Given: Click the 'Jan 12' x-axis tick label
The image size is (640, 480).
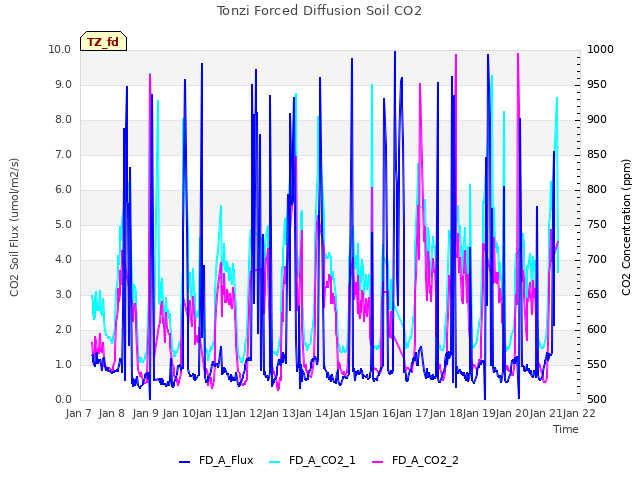Looking at the screenshot, I should [x=246, y=413].
